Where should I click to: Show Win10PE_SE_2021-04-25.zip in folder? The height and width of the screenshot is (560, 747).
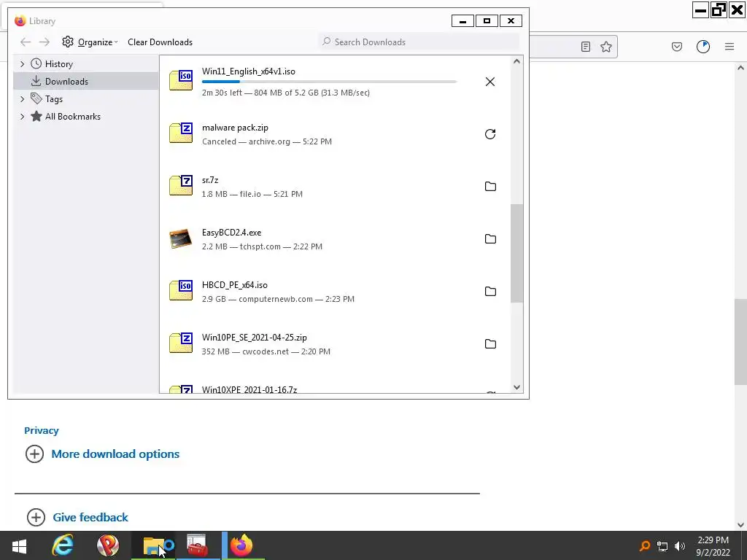tap(490, 344)
